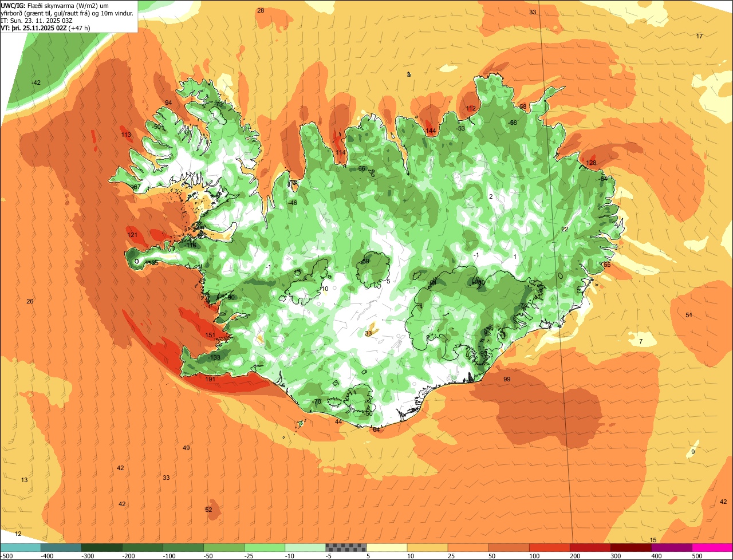Select the checkered -5 to 5 legend swatch

coord(346,547)
